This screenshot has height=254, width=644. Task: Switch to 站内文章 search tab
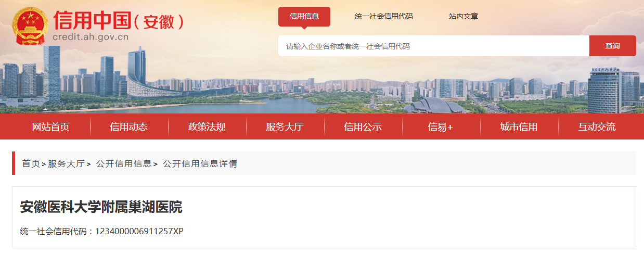tap(463, 16)
